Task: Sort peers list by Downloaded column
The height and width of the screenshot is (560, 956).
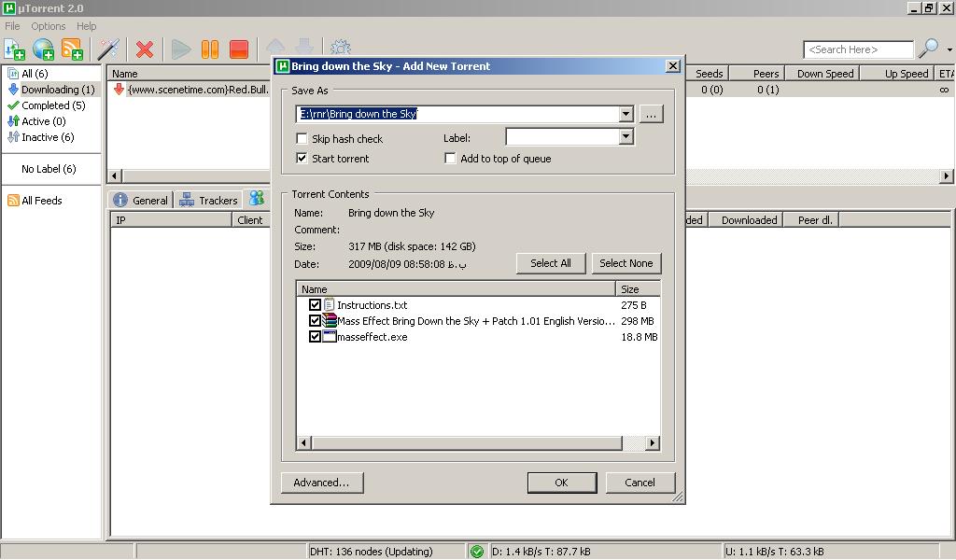Action: (745, 220)
